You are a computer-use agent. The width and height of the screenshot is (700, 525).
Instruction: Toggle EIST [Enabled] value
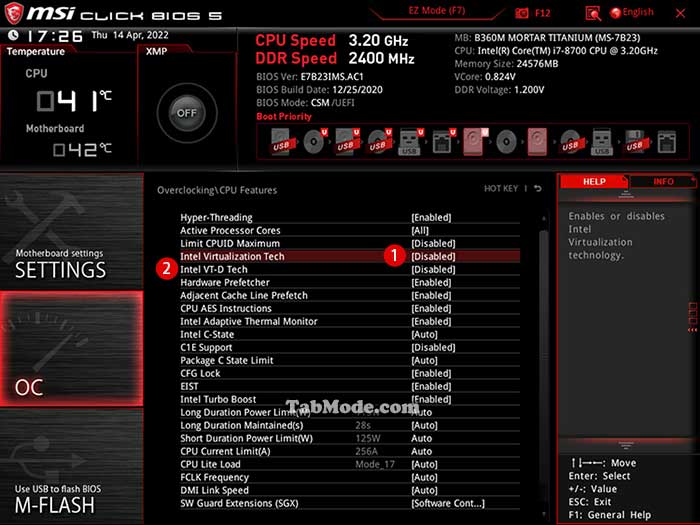[431, 386]
